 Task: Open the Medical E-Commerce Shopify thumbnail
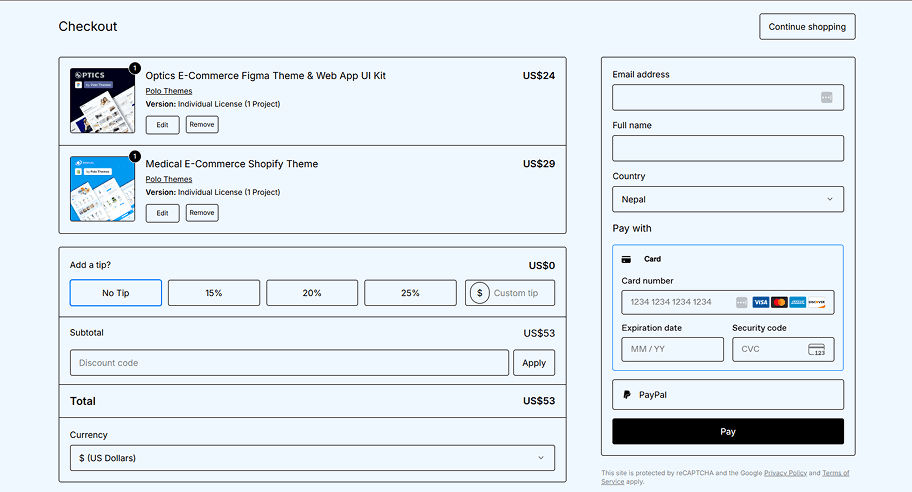click(x=102, y=189)
